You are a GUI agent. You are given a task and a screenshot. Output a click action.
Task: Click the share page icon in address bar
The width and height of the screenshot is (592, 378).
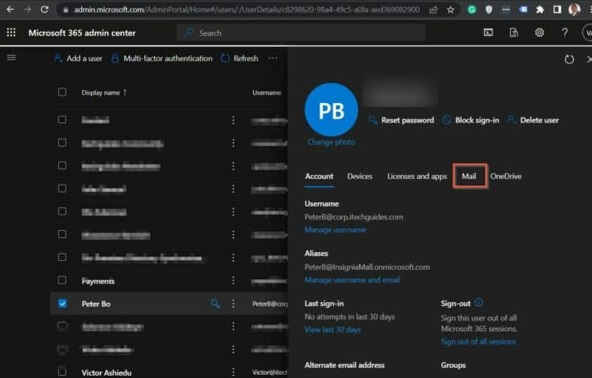point(433,10)
